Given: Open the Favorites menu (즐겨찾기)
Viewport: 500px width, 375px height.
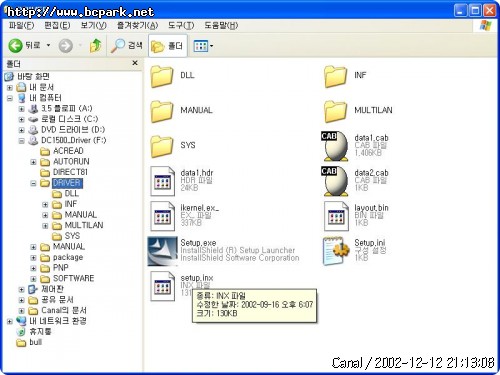Looking at the screenshot, I should (x=137, y=25).
